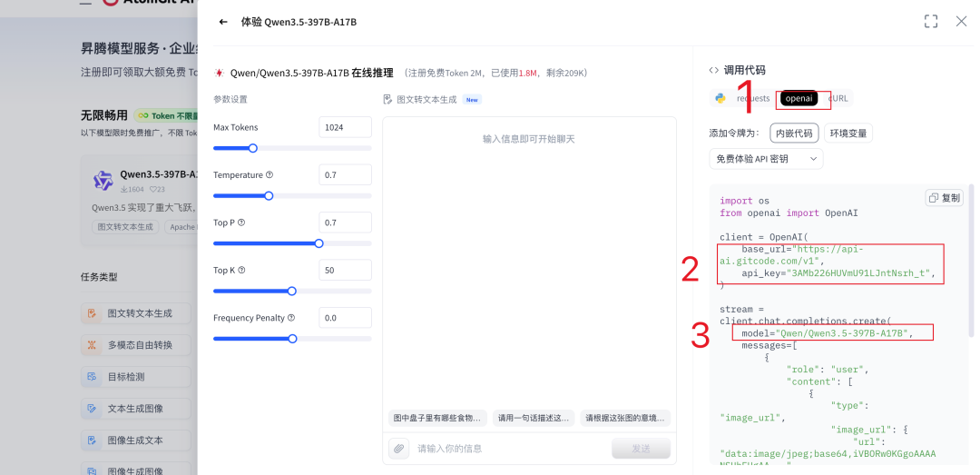Click the 图文转文本生成 sidebar icon
This screenshot has width=980, height=475.
pyautogui.click(x=92, y=313)
